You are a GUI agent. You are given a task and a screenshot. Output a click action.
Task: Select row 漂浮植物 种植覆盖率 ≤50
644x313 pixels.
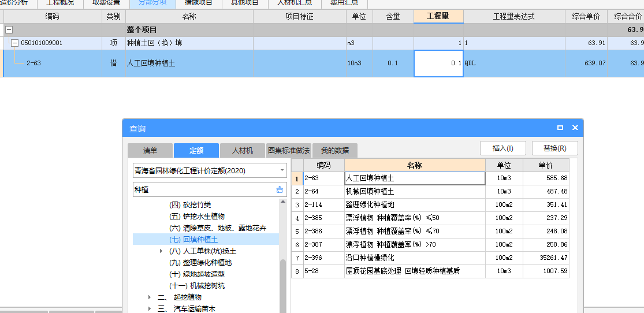coord(430,218)
